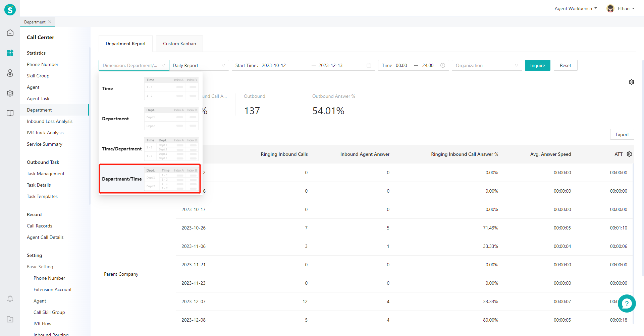Open the help question-mark bubble
The image size is (644, 336).
tap(627, 304)
